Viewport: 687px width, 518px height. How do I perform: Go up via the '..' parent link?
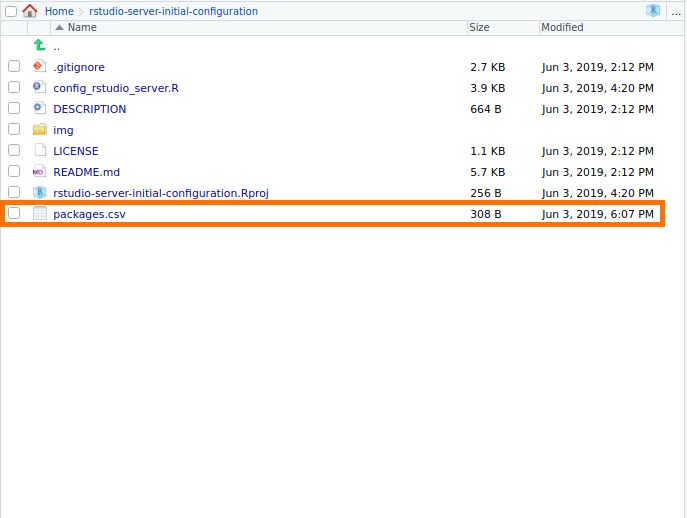click(x=57, y=47)
